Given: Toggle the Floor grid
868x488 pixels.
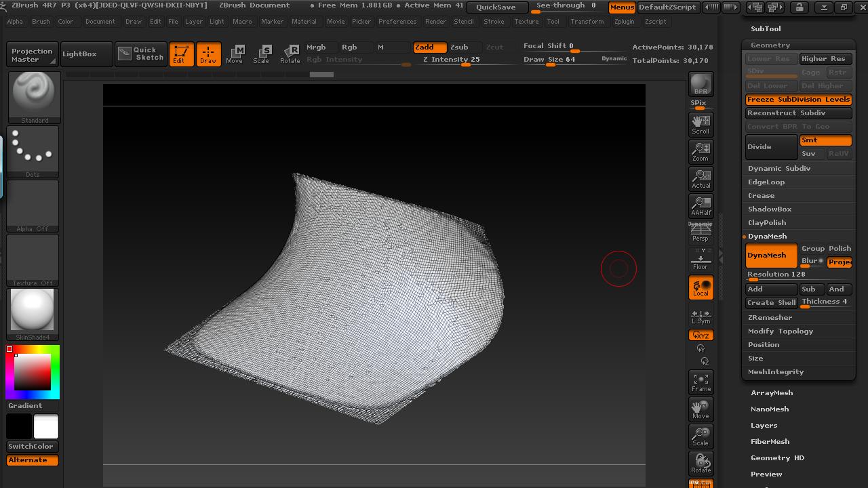Looking at the screenshot, I should click(x=701, y=260).
